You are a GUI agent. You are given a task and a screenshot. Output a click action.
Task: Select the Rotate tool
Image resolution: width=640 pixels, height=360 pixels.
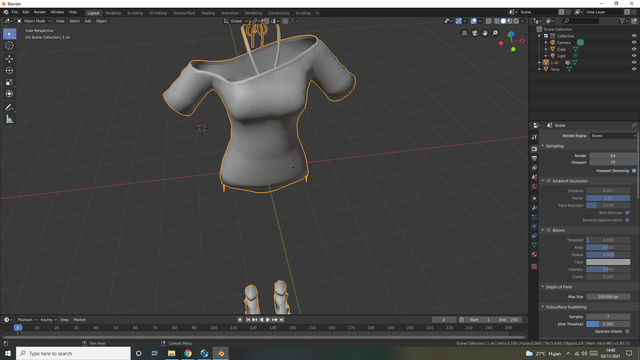pos(9,71)
